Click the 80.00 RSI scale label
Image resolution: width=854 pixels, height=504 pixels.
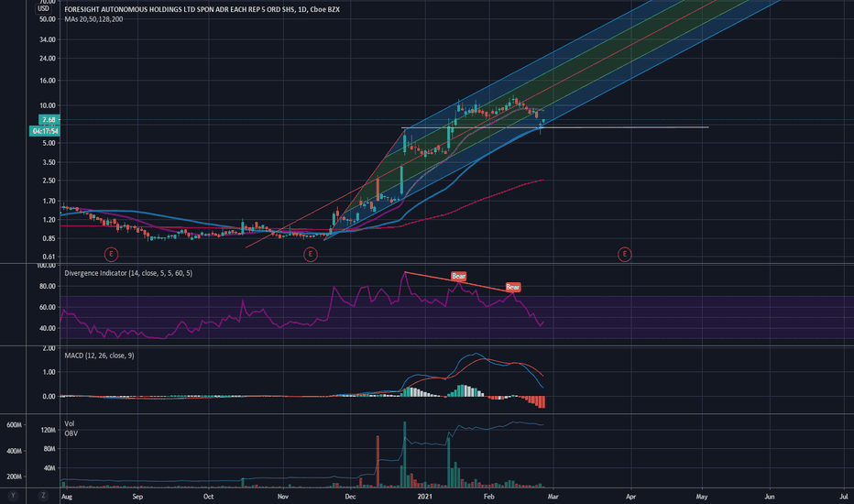[x=48, y=286]
